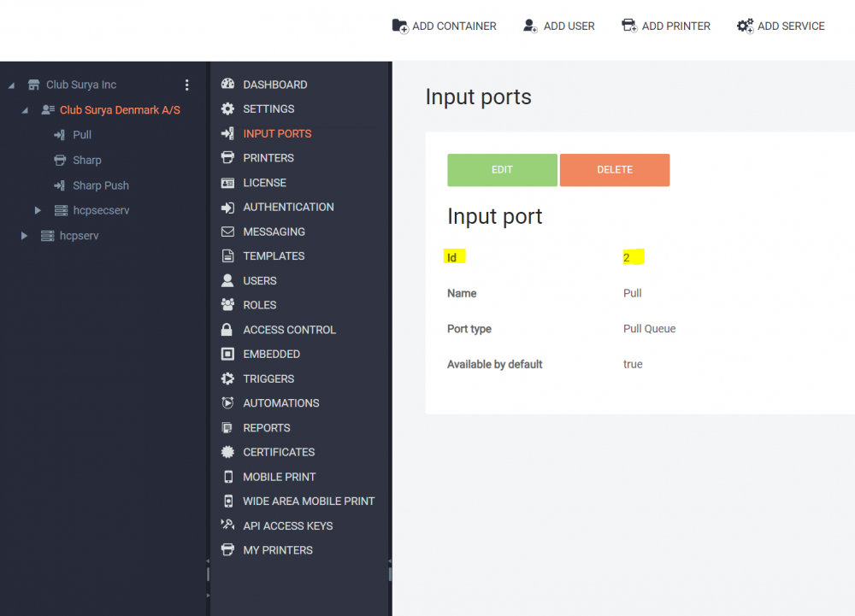Screen dimensions: 855x616
Task: Click the Access Control padlock icon
Action: click(x=227, y=330)
